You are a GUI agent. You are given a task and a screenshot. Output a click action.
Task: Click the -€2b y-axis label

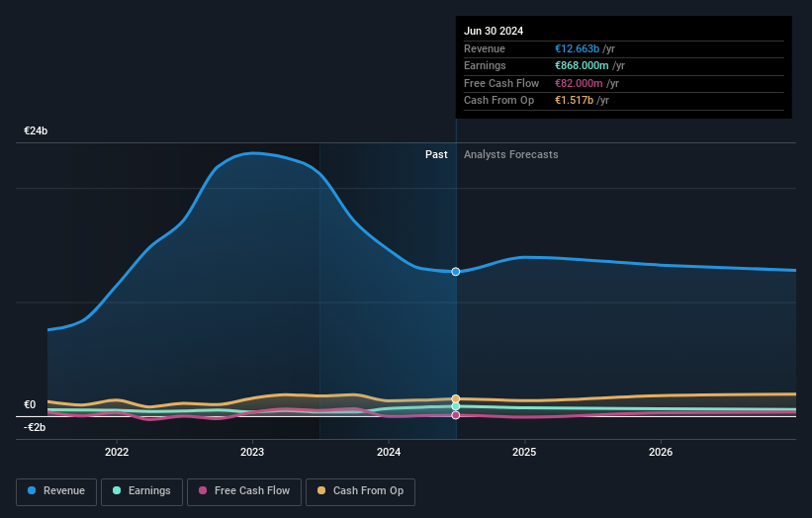(35, 427)
